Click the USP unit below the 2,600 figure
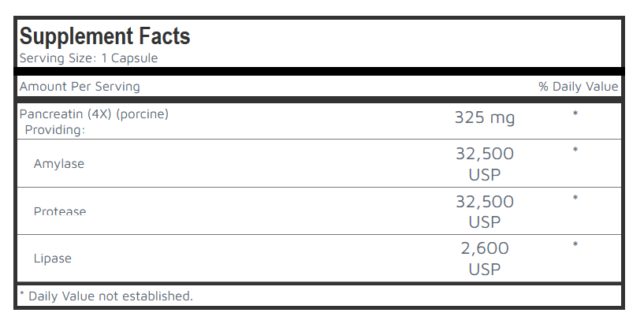Viewport: 644px width, 324px height. point(485,269)
